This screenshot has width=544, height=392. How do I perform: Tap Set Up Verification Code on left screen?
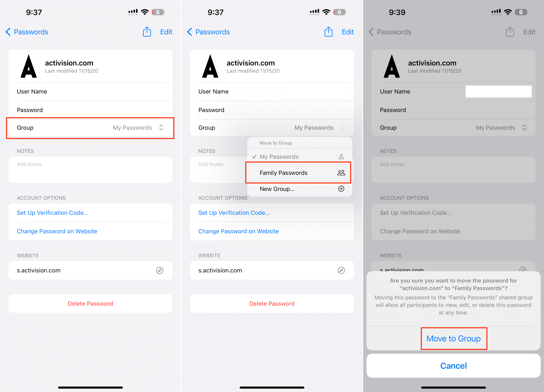[x=52, y=213]
